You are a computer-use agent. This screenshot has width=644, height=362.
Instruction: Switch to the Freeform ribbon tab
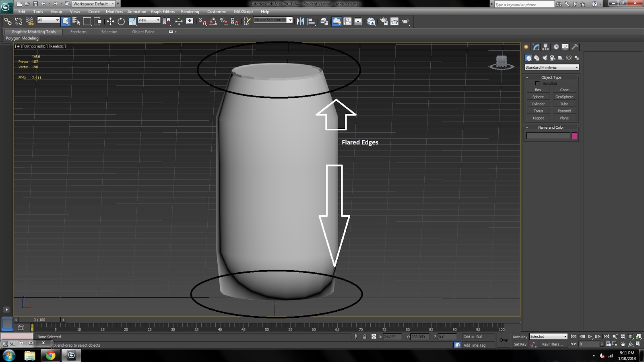pos(78,32)
